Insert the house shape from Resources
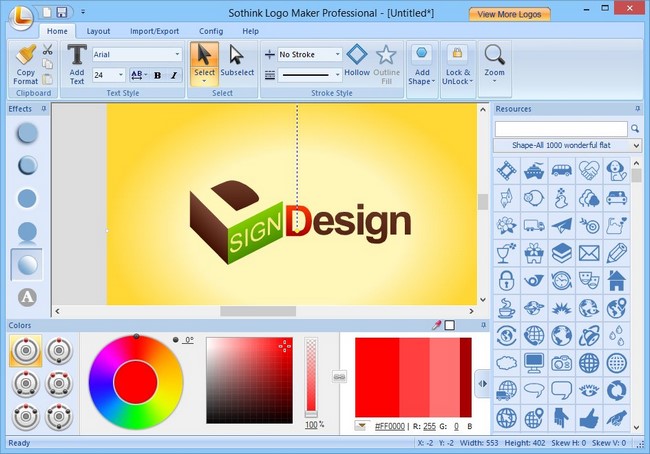The height and width of the screenshot is (454, 650). pyautogui.click(x=616, y=279)
